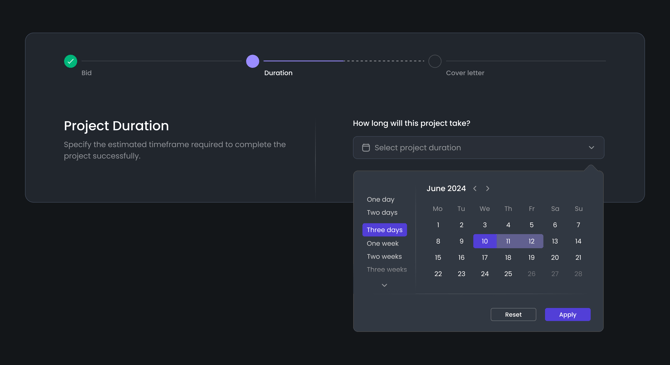The image size is (670, 365).
Task: Expand more duration presets chevron
Action: [384, 285]
